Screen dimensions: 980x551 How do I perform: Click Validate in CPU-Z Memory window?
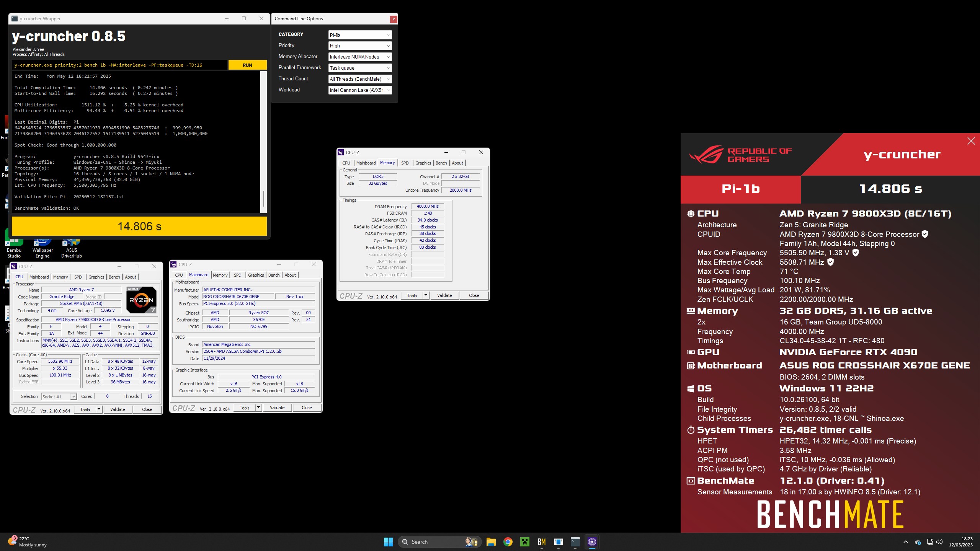coord(444,295)
